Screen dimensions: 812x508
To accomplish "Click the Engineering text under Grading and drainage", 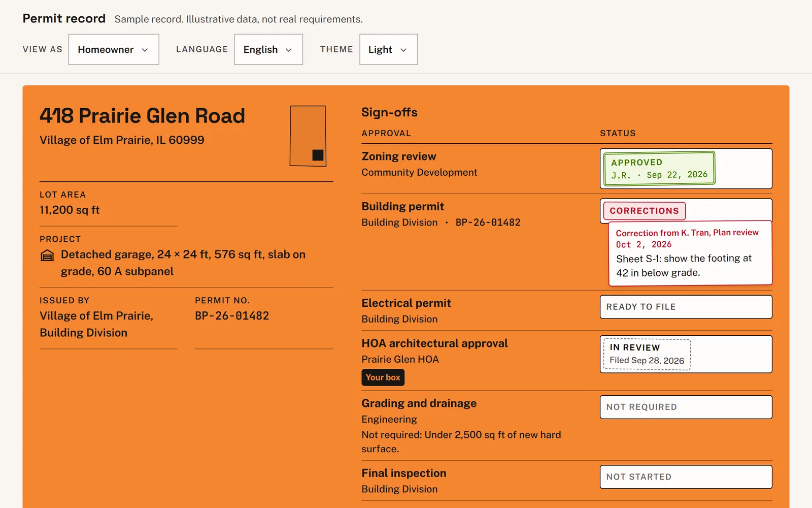I will click(x=389, y=419).
